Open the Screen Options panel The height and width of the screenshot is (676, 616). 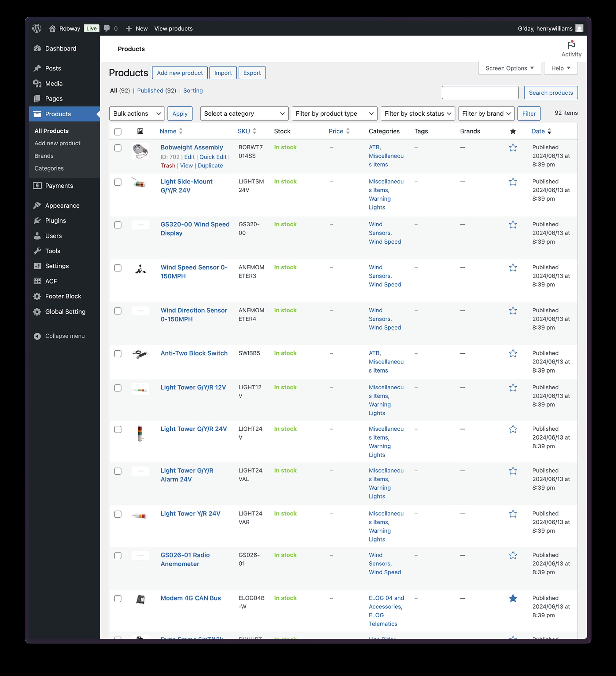tap(509, 68)
